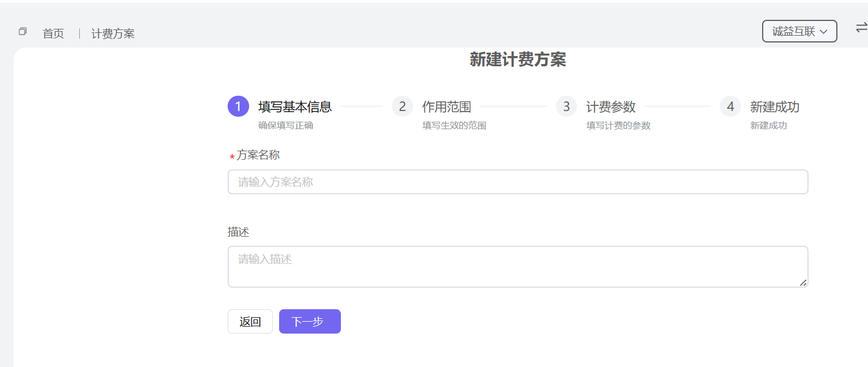Click the 新建计费方案 page title
This screenshot has width=868, height=367.
(x=517, y=59)
